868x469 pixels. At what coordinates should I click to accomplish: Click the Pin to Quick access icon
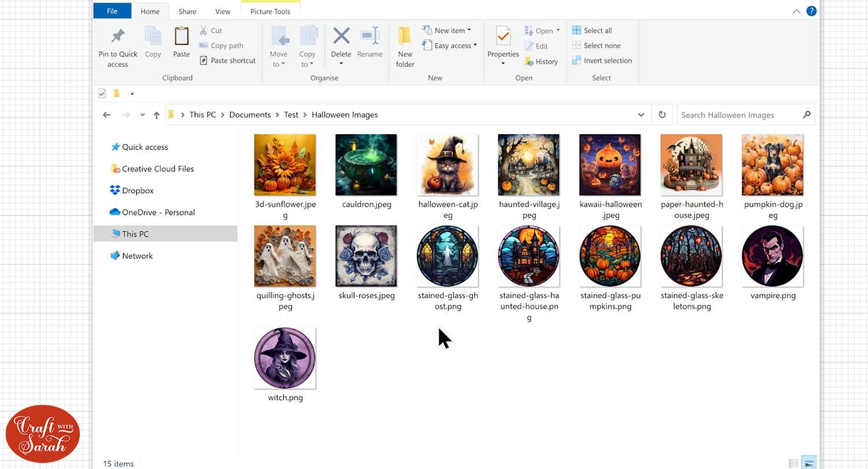click(117, 37)
